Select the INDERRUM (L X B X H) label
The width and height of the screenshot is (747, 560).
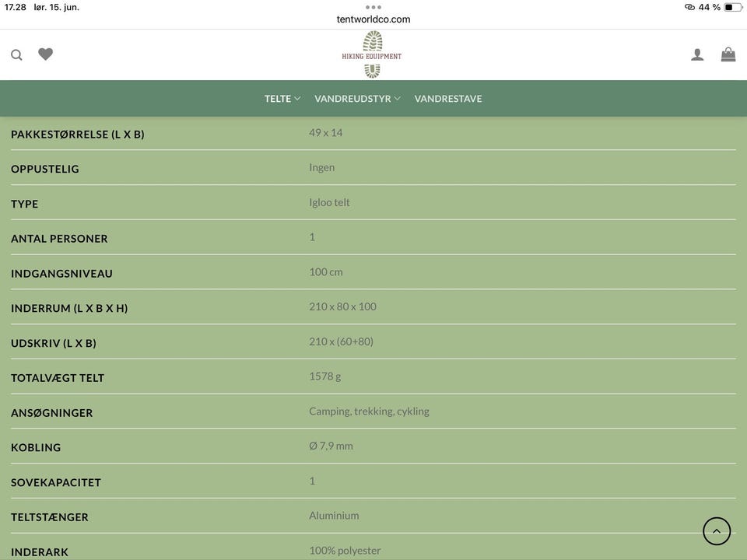click(69, 308)
